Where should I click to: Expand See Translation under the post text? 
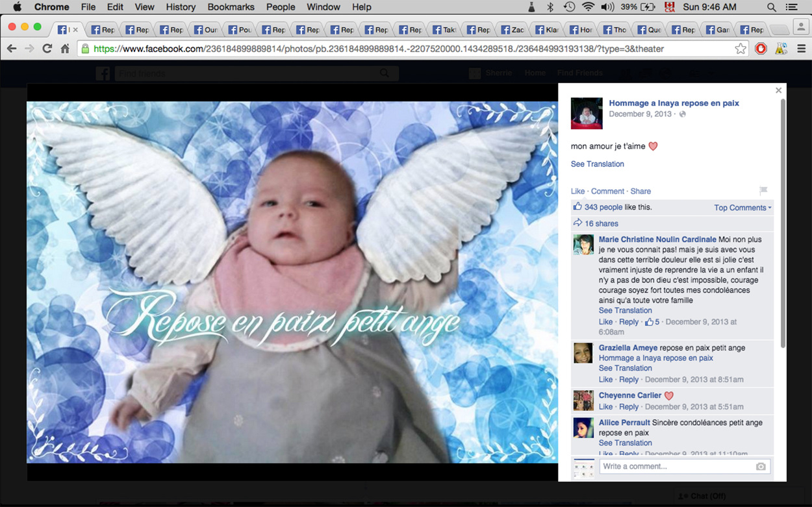pos(597,164)
